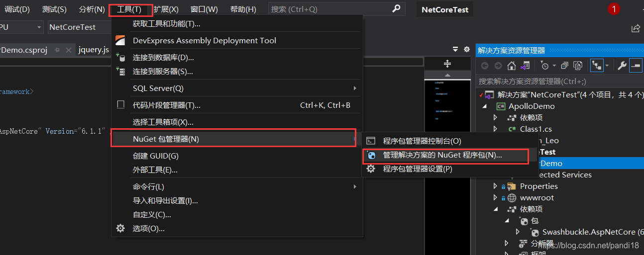Screen dimensions: 644x255
Task: Click the database icon beside 连接到数据库
Action: 120,58
